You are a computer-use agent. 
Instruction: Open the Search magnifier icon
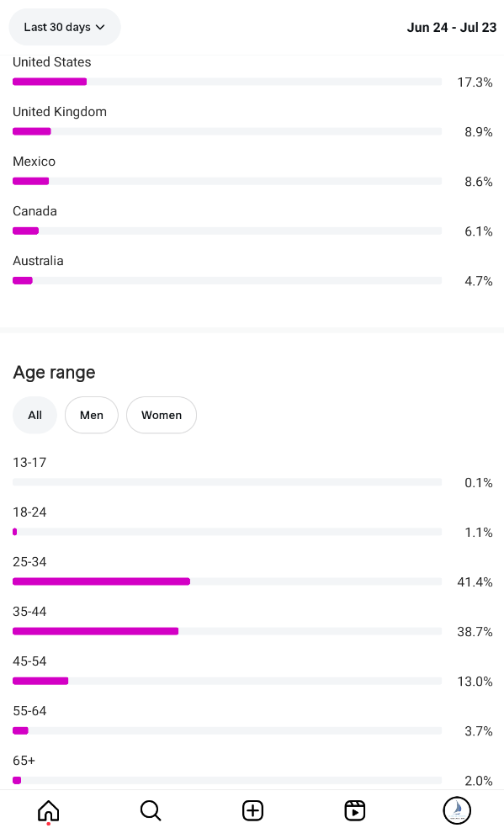click(x=151, y=810)
